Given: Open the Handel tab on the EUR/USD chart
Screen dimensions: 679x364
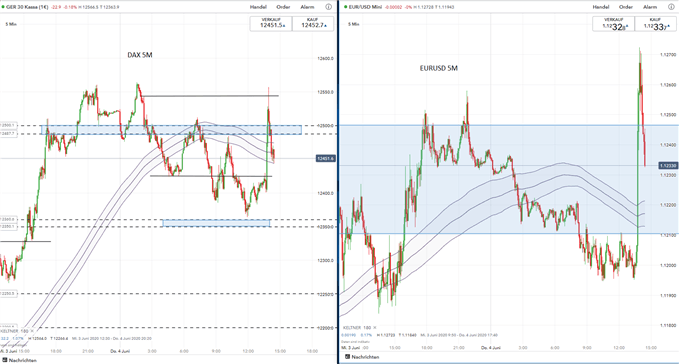Looking at the screenshot, I should [x=601, y=7].
